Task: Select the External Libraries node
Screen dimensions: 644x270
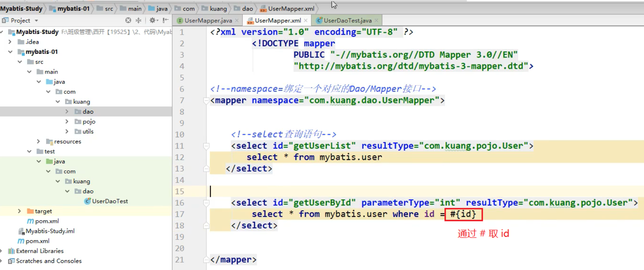Action: pos(36,251)
